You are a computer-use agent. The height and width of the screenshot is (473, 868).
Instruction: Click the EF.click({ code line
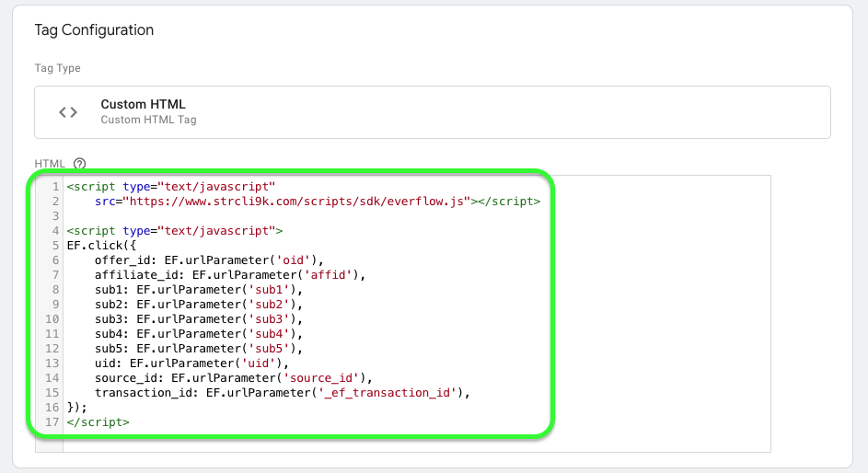click(x=101, y=245)
